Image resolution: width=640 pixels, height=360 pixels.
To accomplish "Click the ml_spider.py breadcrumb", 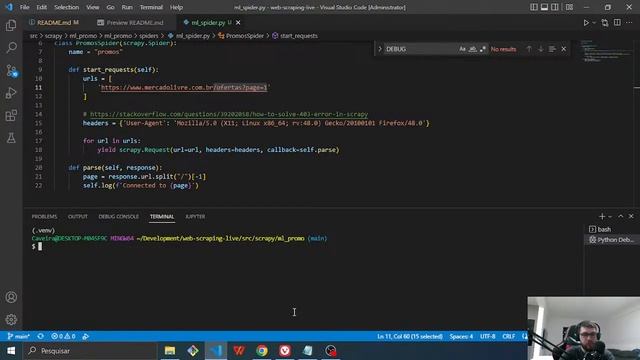I will click(x=193, y=36).
